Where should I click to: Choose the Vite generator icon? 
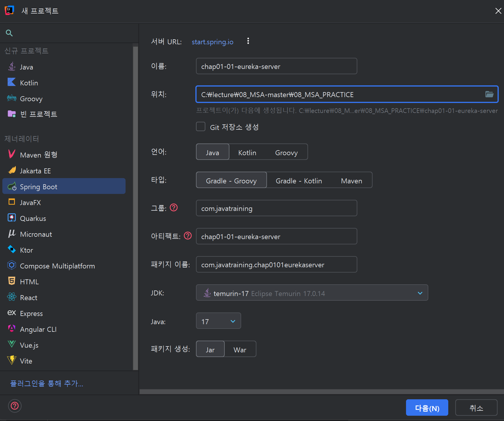coord(12,360)
